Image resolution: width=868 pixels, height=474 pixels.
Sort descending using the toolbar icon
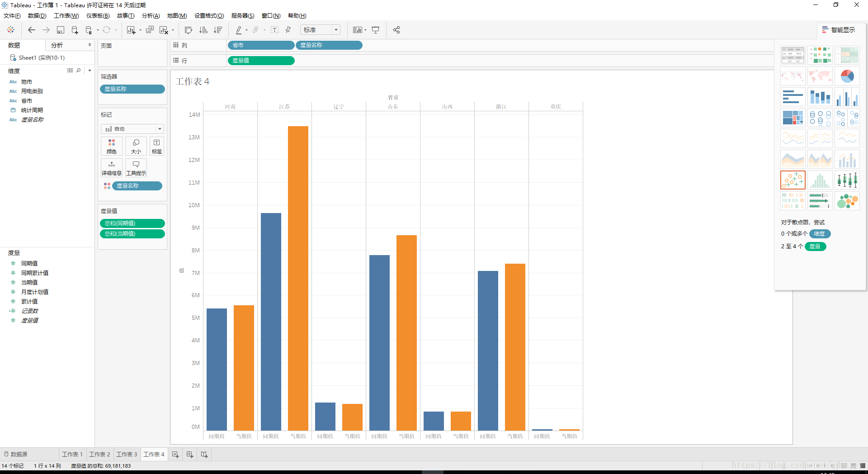218,30
